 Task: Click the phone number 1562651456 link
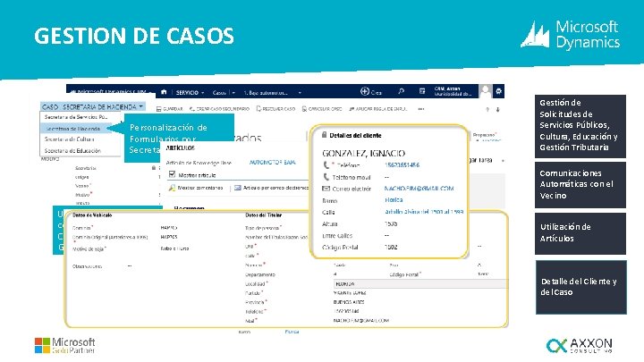pyautogui.click(x=402, y=165)
